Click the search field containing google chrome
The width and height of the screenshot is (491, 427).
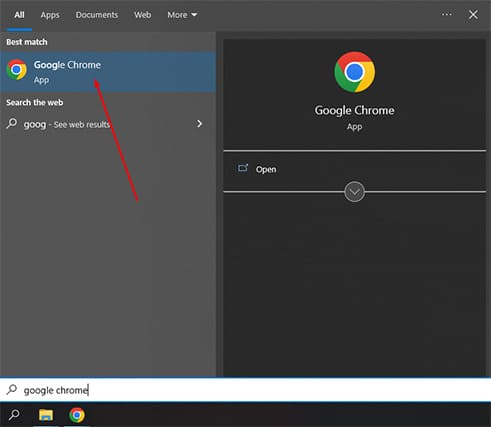pos(245,390)
